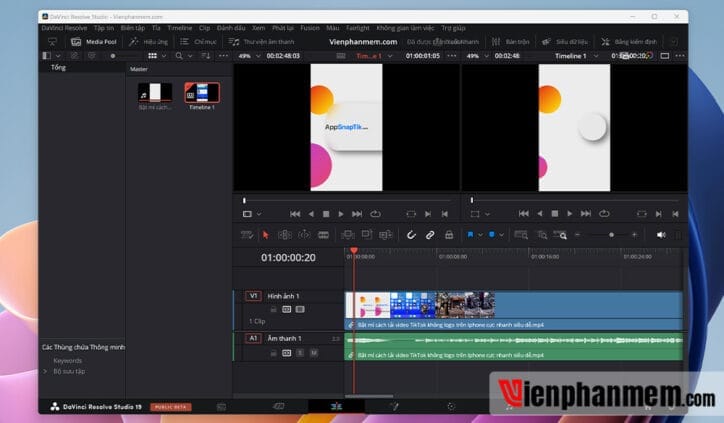This screenshot has height=423, width=724.
Task: Expand the Bộ sưu tập tree item
Action: click(45, 371)
